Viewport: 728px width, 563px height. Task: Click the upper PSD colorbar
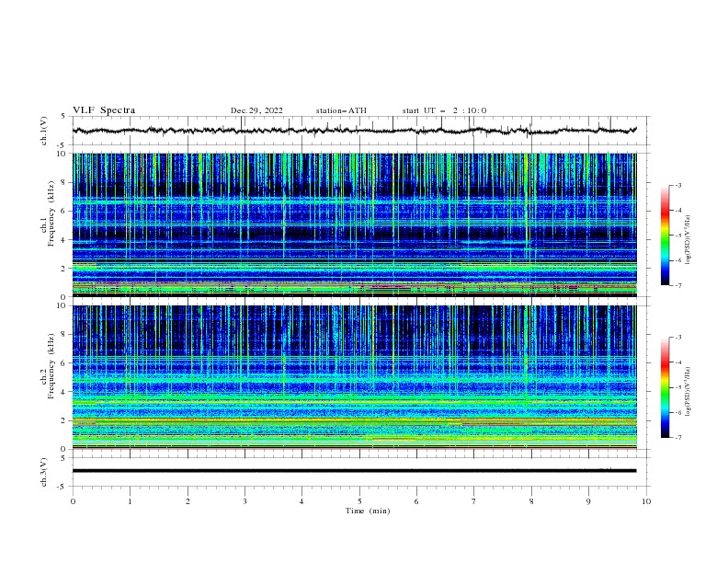pyautogui.click(x=665, y=236)
